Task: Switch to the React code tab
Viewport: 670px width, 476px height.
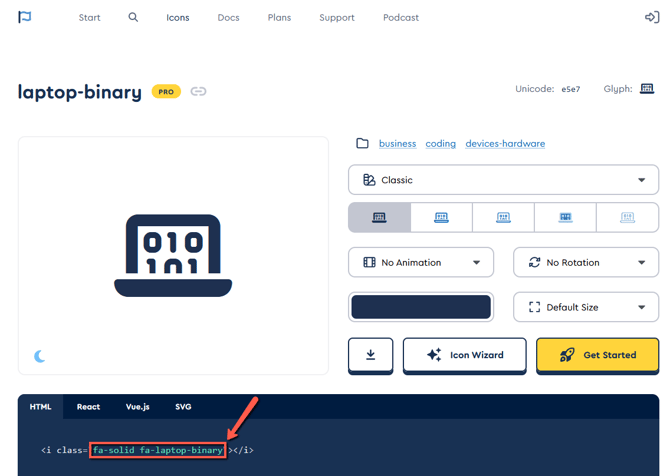Action: [x=88, y=407]
